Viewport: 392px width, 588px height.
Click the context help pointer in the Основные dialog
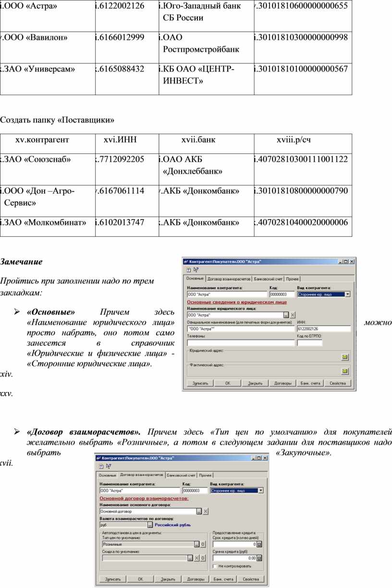[195, 270]
